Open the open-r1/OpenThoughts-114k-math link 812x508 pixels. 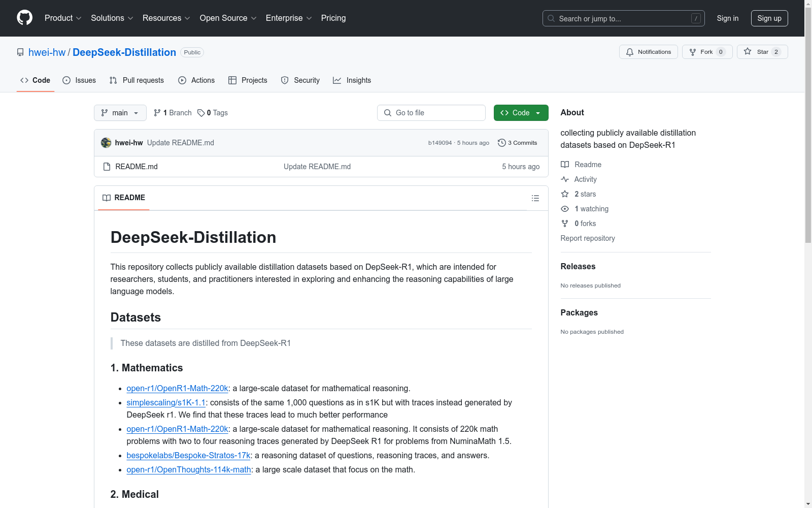point(189,469)
